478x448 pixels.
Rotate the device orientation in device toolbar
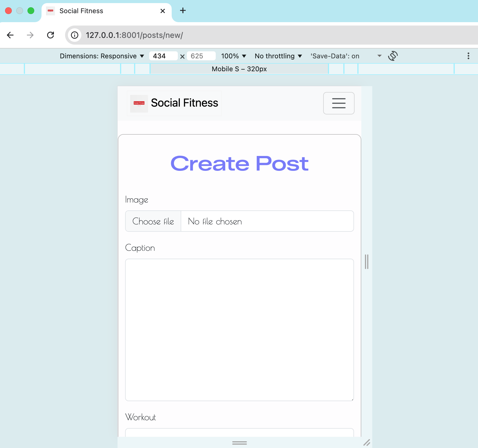point(393,56)
